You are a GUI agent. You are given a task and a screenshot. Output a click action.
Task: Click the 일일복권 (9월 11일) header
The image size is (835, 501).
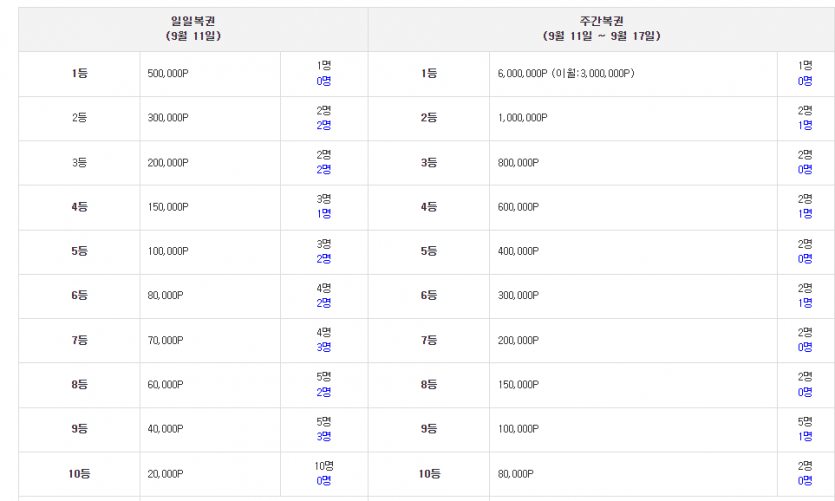pyautogui.click(x=193, y=28)
